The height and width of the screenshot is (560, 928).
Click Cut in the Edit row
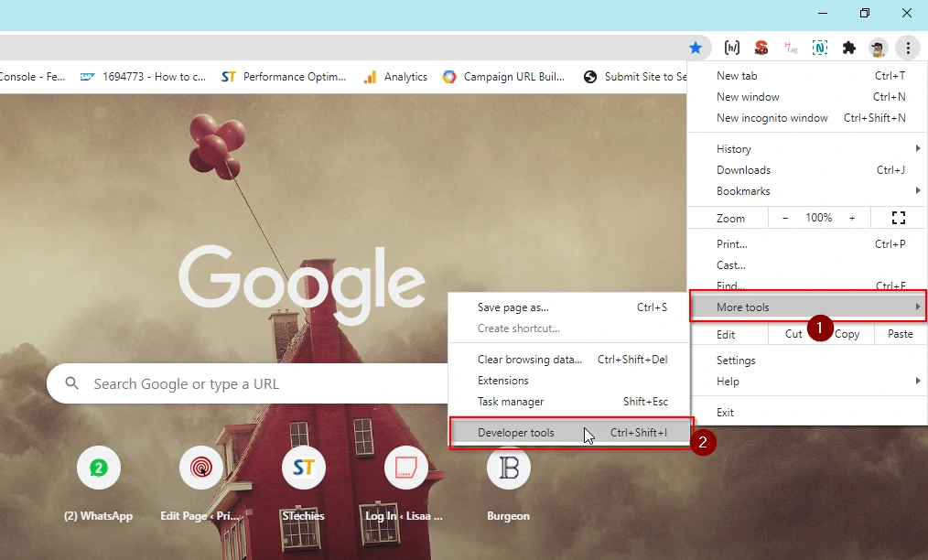tap(793, 334)
